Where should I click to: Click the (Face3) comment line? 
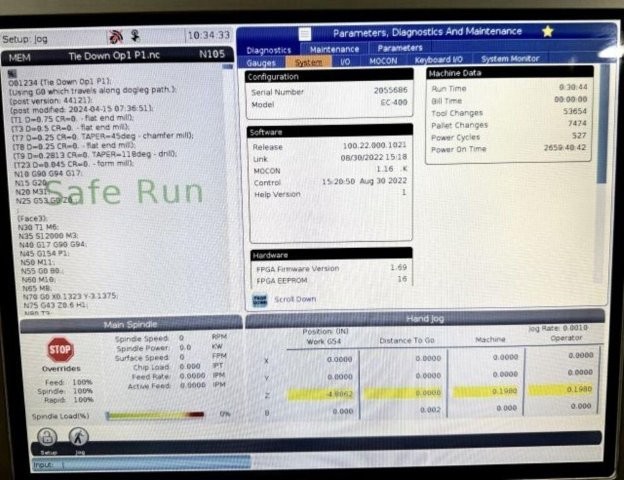point(32,219)
